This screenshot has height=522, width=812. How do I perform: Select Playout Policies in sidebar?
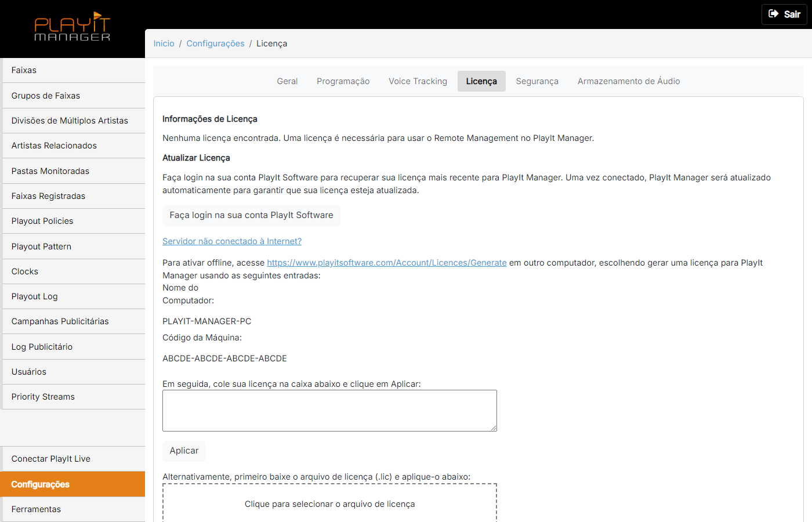(74, 221)
